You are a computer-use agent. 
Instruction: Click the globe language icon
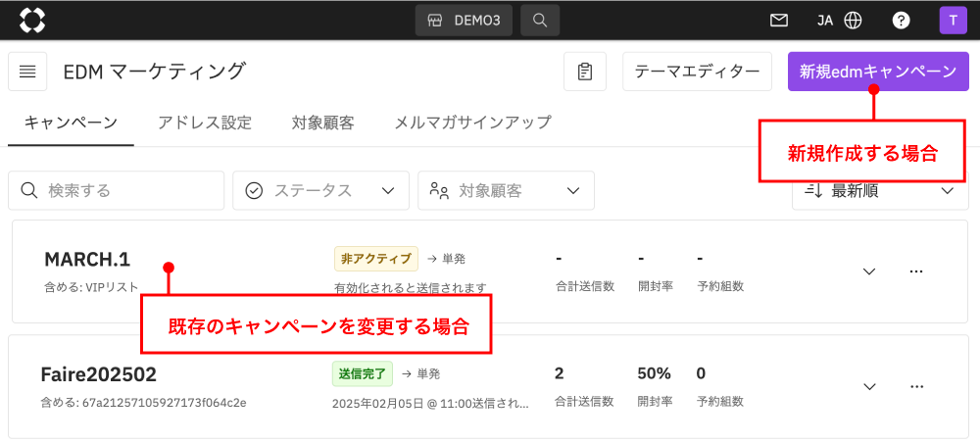click(854, 20)
